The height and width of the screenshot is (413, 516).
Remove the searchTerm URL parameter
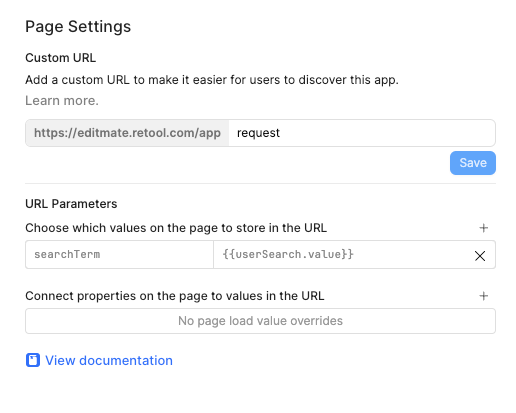tap(480, 256)
